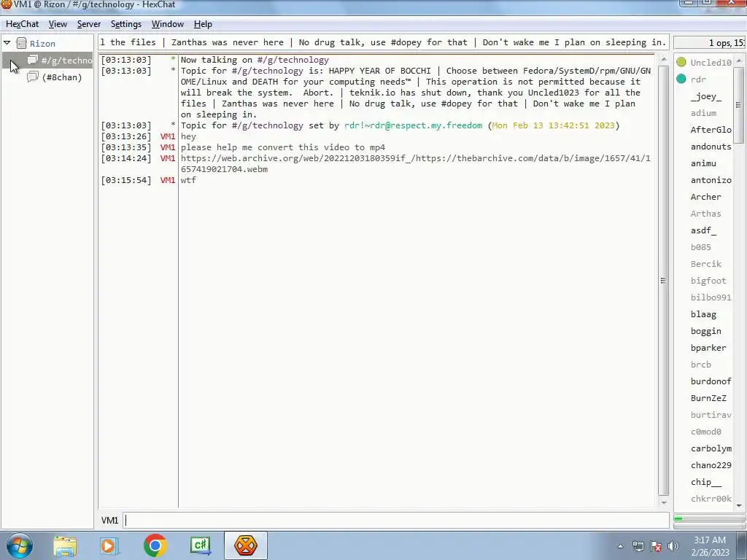Select user antonizo in user list
Image resolution: width=747 pixels, height=560 pixels.
coord(711,180)
